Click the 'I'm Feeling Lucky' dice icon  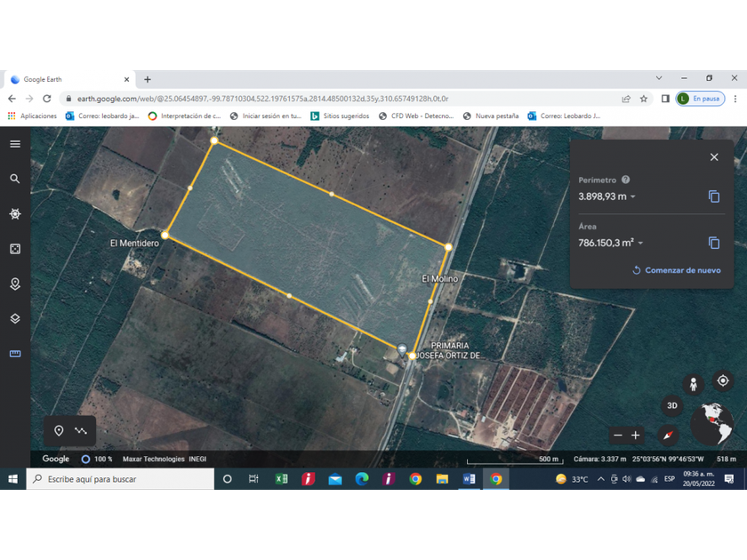coord(15,249)
